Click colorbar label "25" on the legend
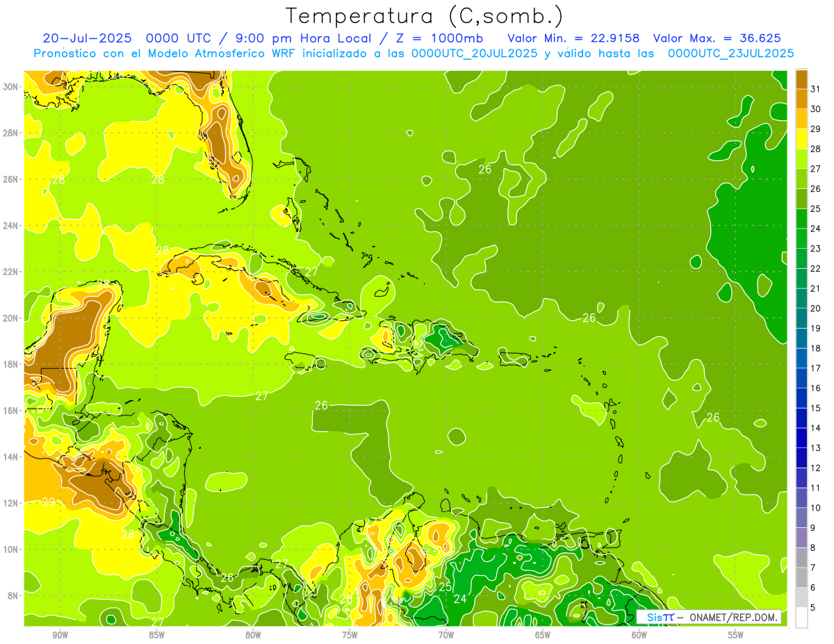 [x=815, y=208]
